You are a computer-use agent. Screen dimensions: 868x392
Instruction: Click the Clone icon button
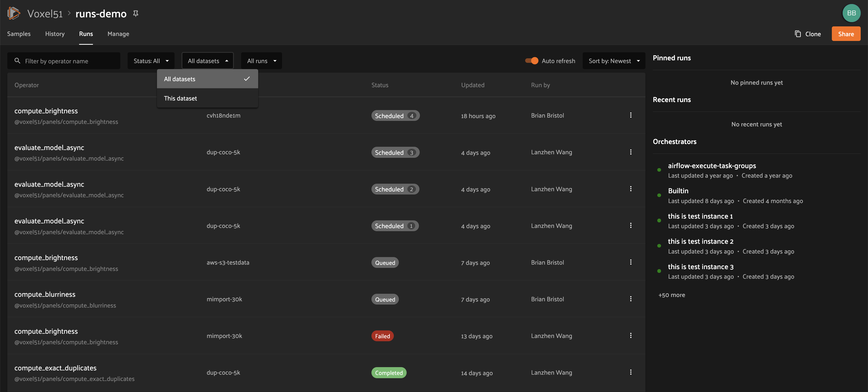pyautogui.click(x=798, y=34)
